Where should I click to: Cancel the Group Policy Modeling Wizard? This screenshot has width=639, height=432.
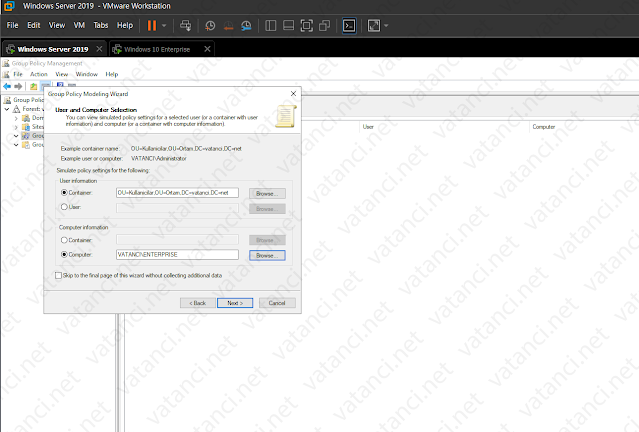(277, 303)
